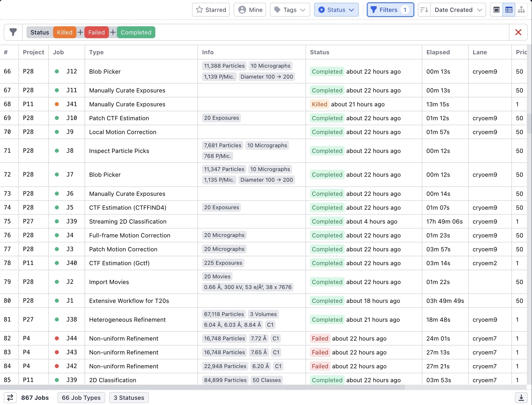This screenshot has height=405, width=532.
Task: Click the '867 Jobs' count label
Action: click(35, 398)
